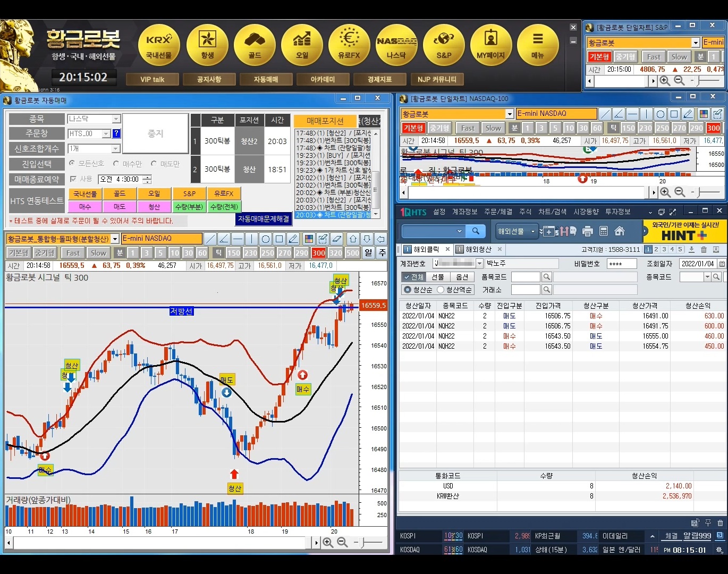This screenshot has width=728, height=574.
Task: Open the 나스닥 gold coin button
Action: 396,45
